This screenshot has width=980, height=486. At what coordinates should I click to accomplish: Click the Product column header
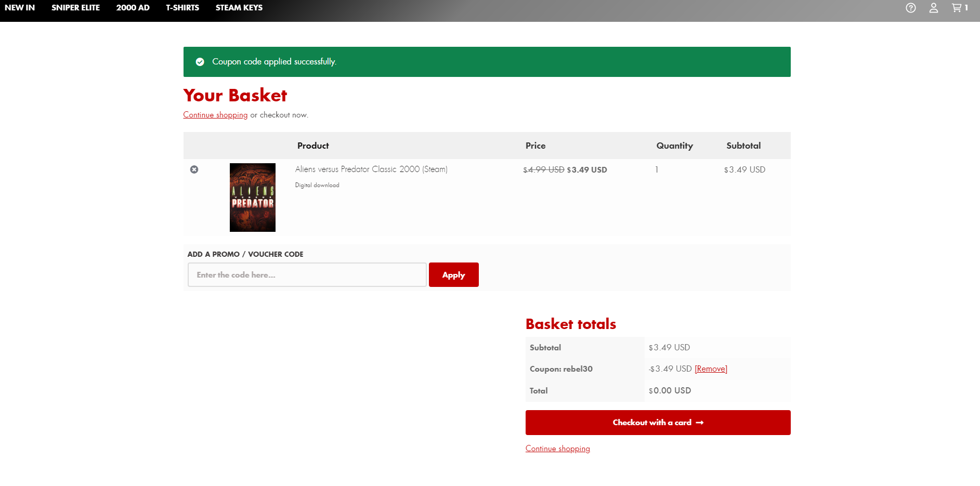313,146
